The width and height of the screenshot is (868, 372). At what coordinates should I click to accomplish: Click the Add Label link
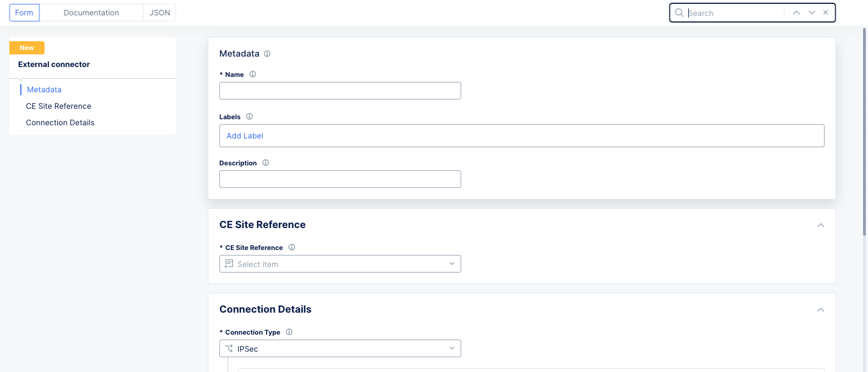click(245, 136)
